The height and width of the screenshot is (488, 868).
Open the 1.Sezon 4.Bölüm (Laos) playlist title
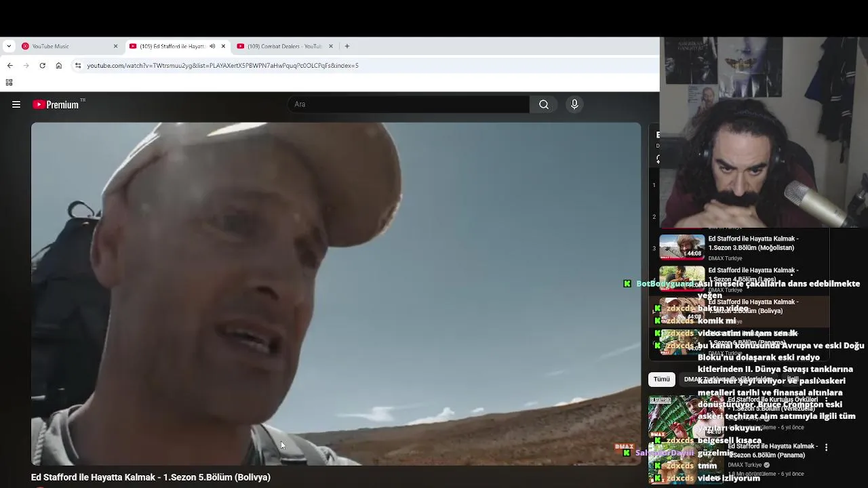click(753, 274)
